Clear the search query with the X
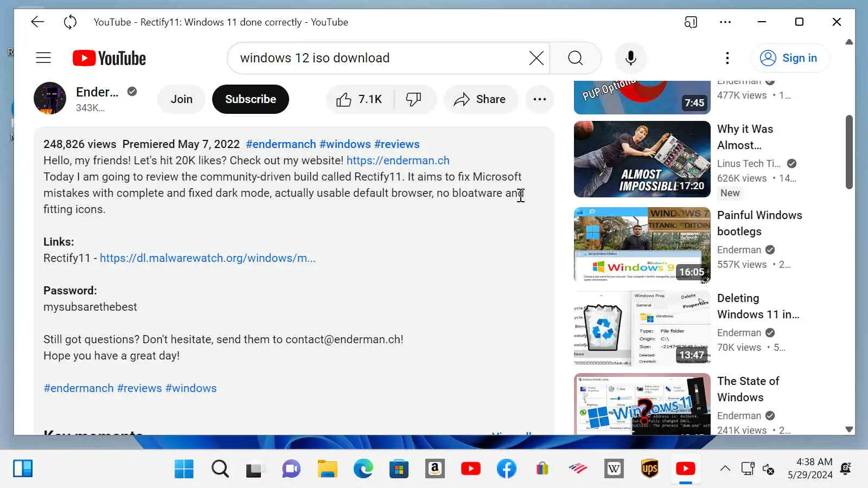Screen dimensions: 868x488 pyautogui.click(x=536, y=58)
